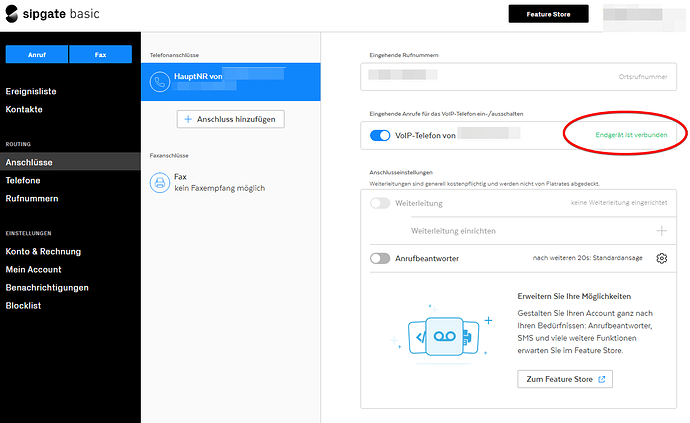This screenshot has height=423, width=690.
Task: Click the phone icon of HauptNR connection
Action: (160, 82)
